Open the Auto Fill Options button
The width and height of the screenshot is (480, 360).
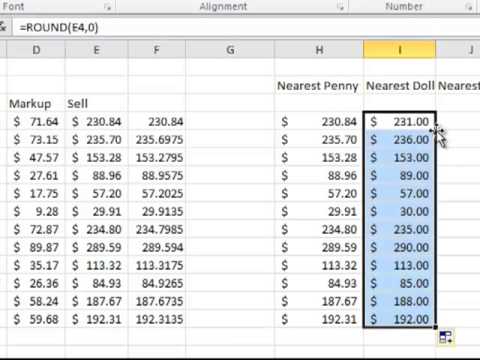click(x=446, y=337)
